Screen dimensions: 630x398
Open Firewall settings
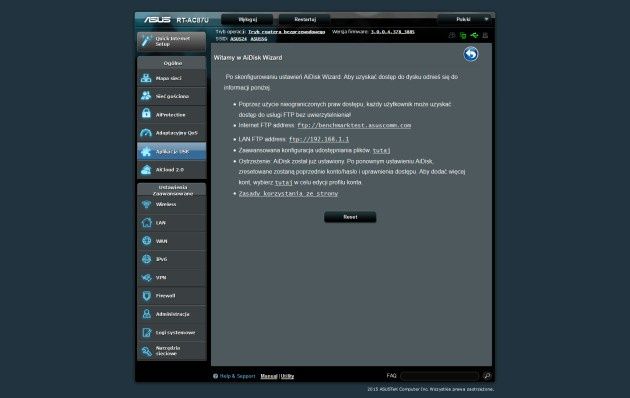(x=172, y=296)
